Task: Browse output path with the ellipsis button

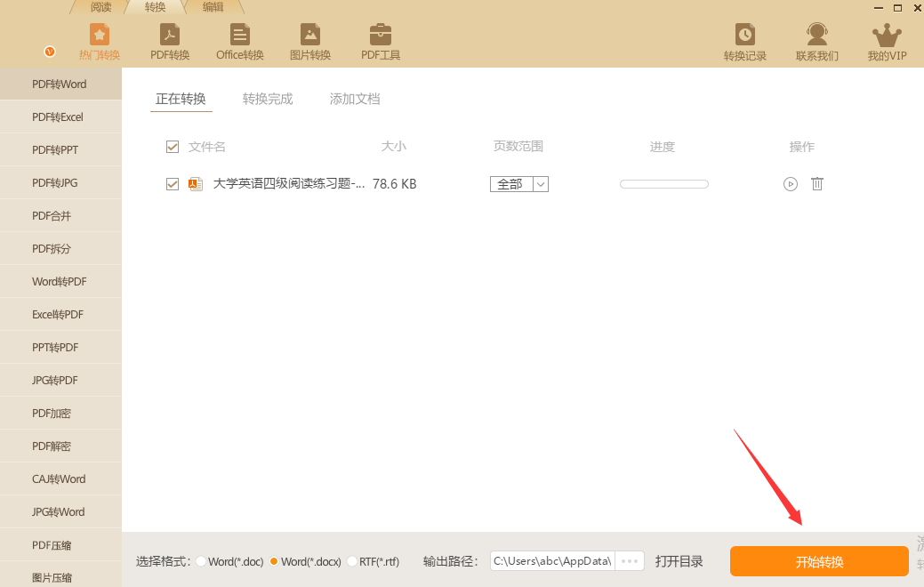Action: tap(630, 561)
